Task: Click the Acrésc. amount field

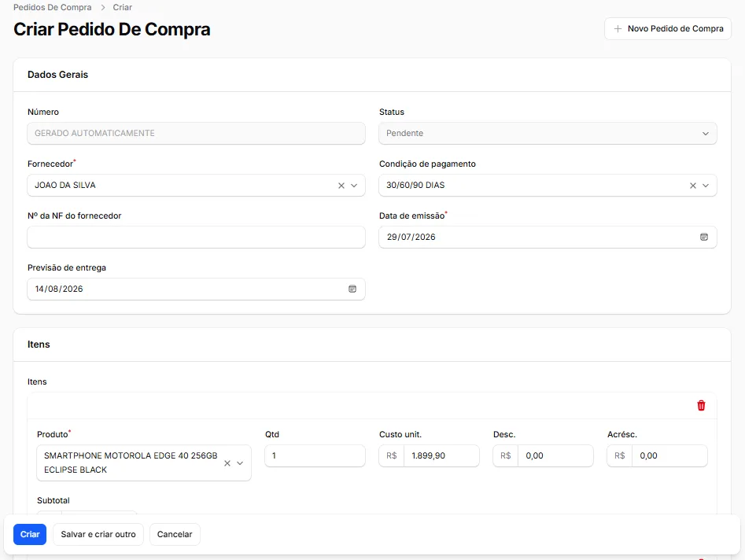Action: pyautogui.click(x=669, y=456)
